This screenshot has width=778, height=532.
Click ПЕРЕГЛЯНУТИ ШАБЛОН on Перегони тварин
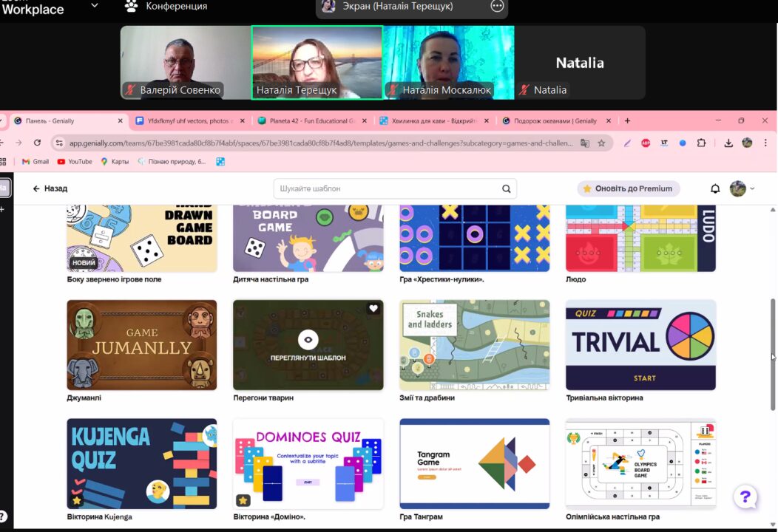[x=308, y=358]
